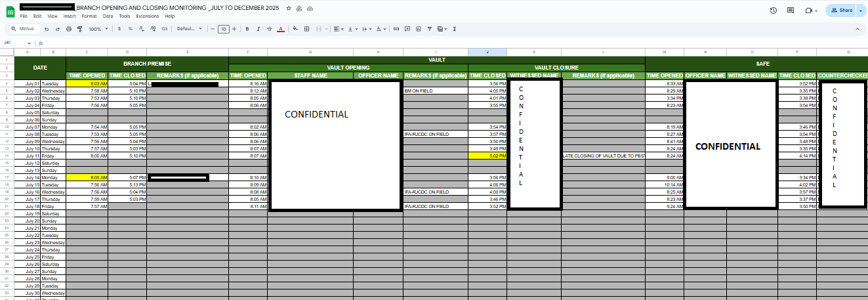
Task: Click the Insert comment icon
Action: 407,29
